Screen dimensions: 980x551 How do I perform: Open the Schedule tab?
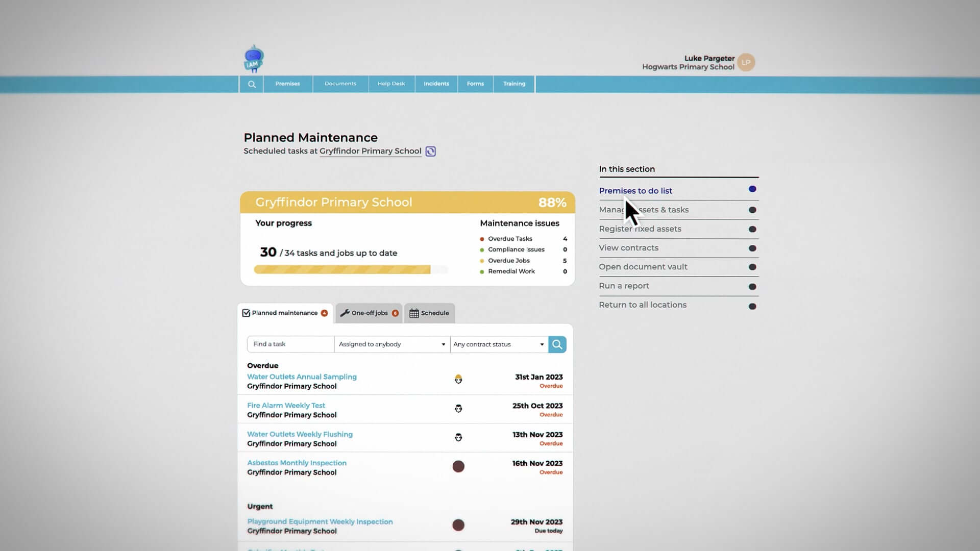pos(429,313)
